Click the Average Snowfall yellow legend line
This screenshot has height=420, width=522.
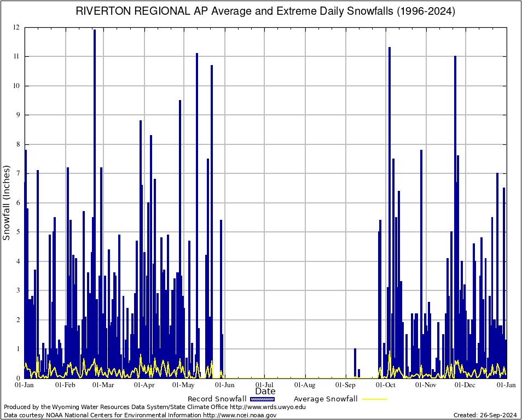[x=374, y=399]
